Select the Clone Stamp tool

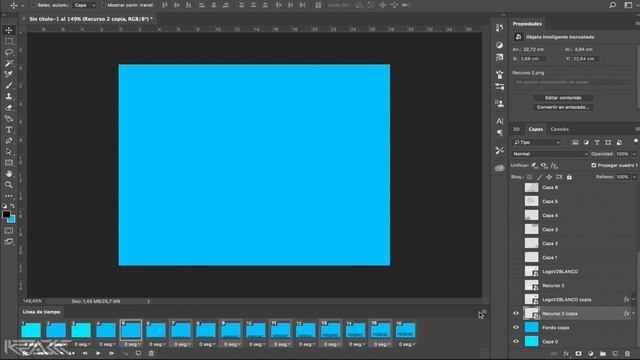(x=9, y=96)
